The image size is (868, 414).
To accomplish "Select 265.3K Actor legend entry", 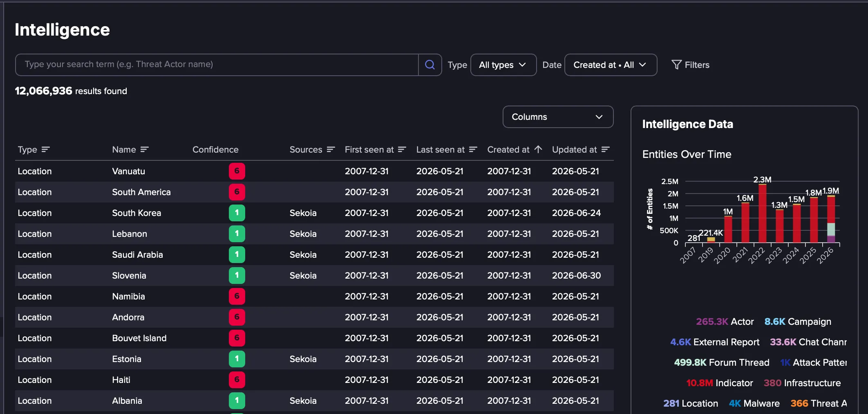I will click(x=725, y=322).
